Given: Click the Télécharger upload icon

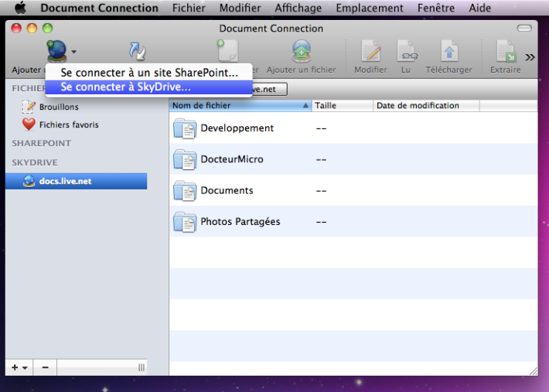Looking at the screenshot, I should click(449, 52).
